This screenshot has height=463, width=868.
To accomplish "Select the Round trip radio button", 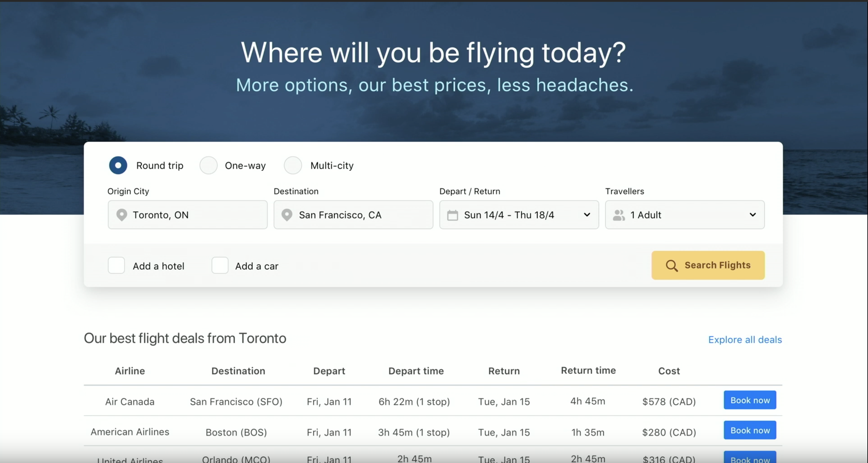I will tap(118, 165).
